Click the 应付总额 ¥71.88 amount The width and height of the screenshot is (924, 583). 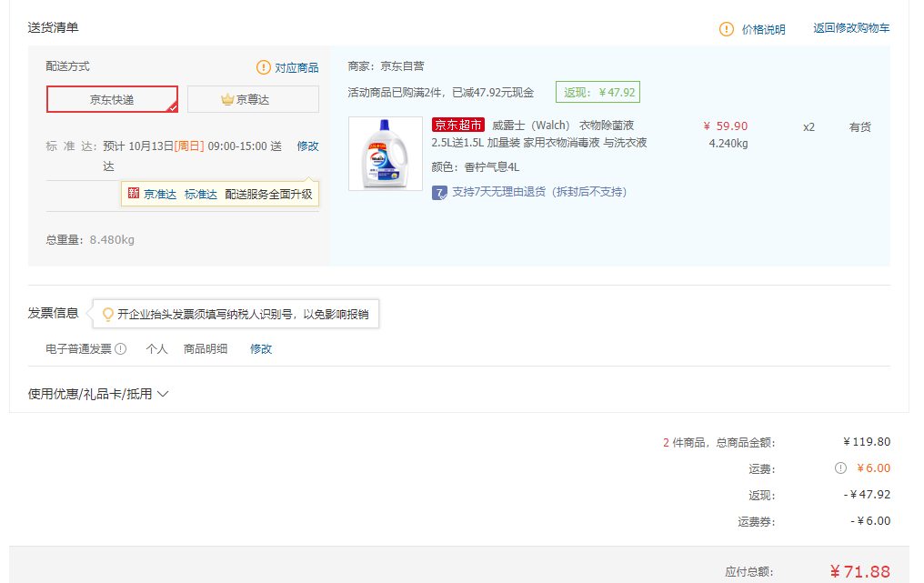(859, 571)
